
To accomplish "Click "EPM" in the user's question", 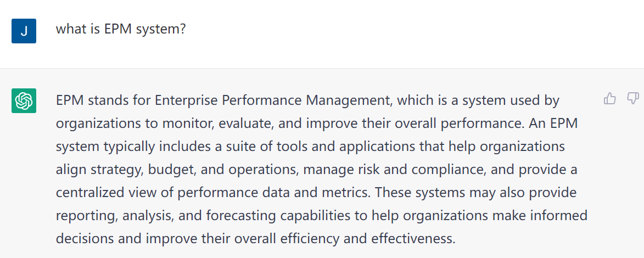I will click(x=117, y=29).
